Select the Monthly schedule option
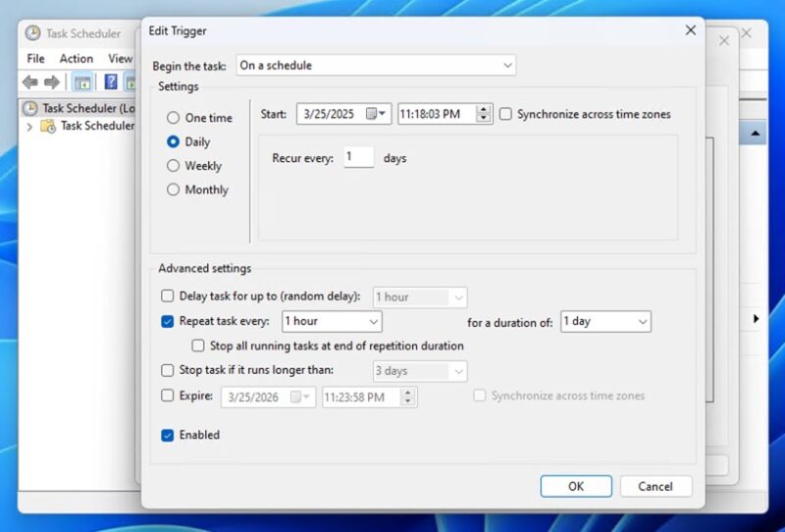This screenshot has width=785, height=532. 173,189
